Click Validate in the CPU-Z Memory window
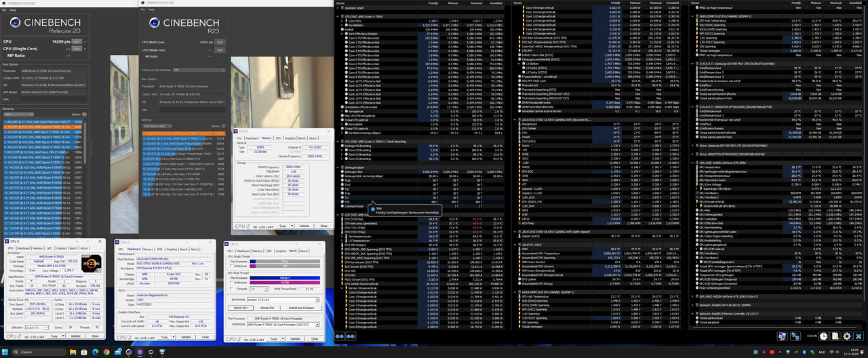Screen dimensions: 868x358 [x=304, y=226]
